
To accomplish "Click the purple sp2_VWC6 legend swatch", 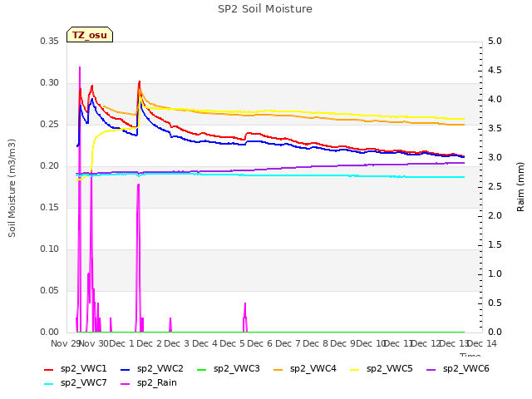I will coord(431,369).
